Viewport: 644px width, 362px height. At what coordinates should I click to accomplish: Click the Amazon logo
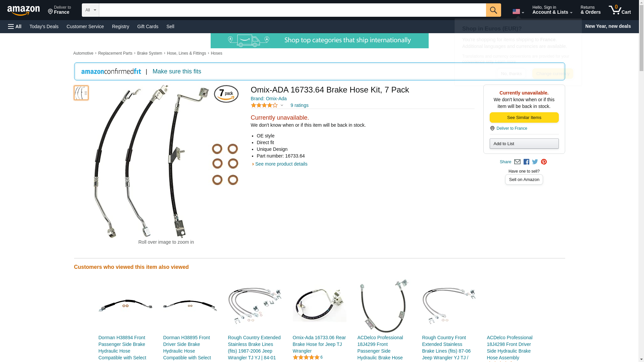pos(23,10)
